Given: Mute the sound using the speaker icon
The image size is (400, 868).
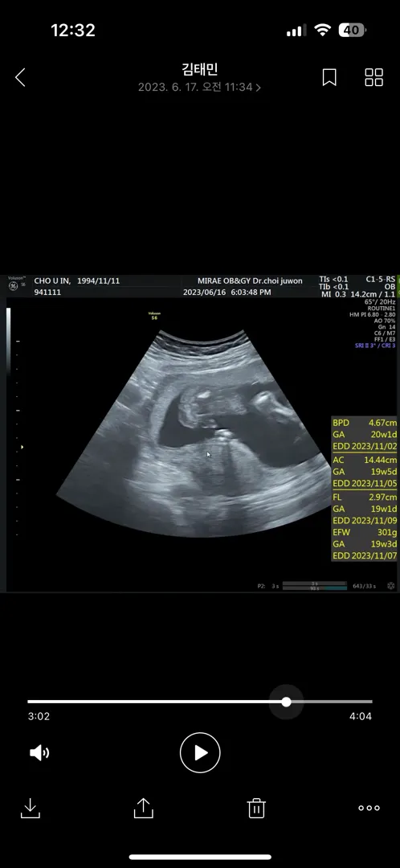Looking at the screenshot, I should click(39, 752).
